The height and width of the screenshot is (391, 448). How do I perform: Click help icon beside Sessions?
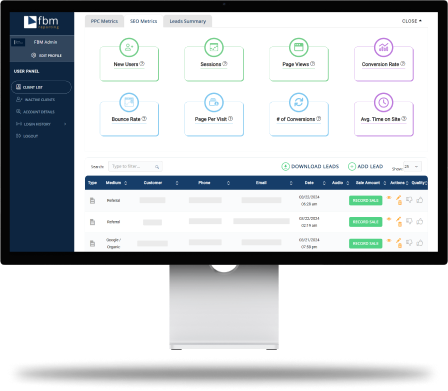[225, 64]
